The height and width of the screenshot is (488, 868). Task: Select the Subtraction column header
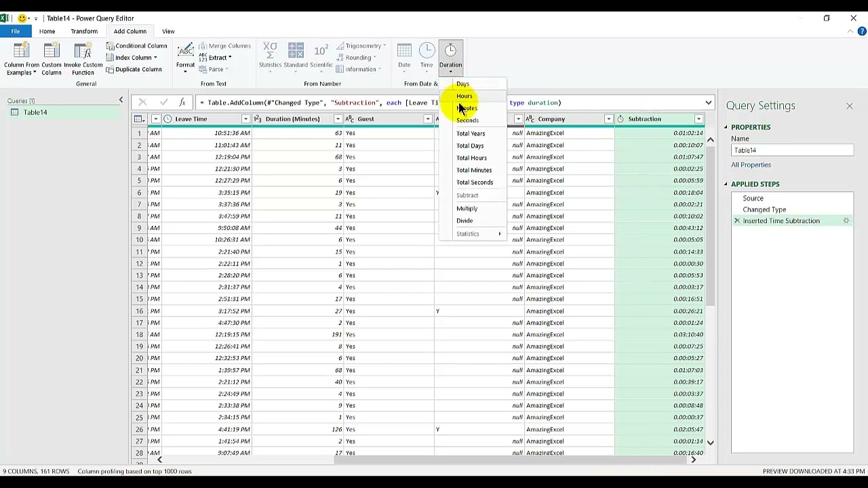pyautogui.click(x=644, y=119)
